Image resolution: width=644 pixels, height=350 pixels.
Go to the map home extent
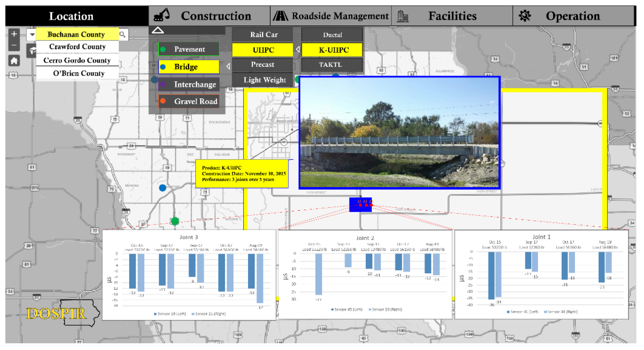pyautogui.click(x=14, y=60)
